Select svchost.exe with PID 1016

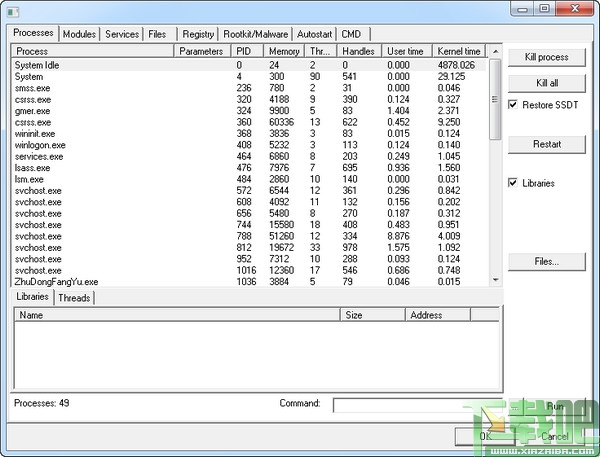[x=250, y=270]
